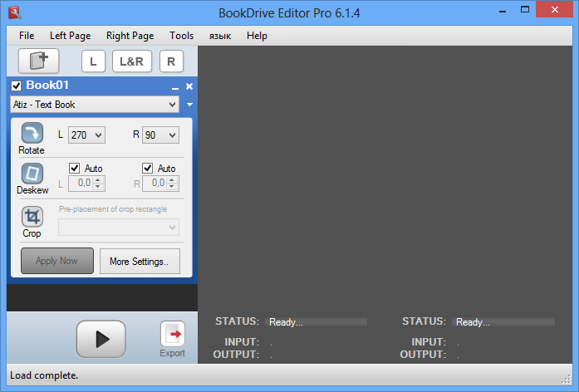Open pre-placement of crop rectangle dropdown
Image resolution: width=579 pixels, height=392 pixels.
[x=119, y=227]
